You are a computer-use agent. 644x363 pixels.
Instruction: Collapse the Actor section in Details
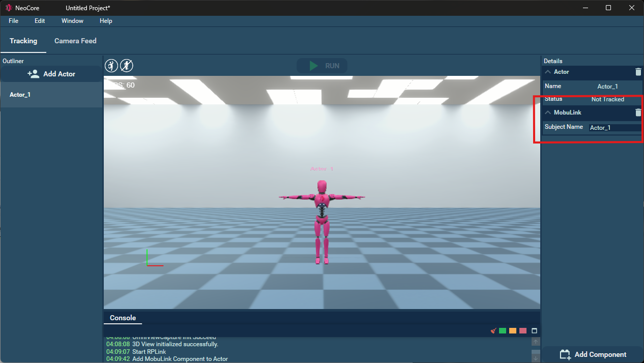tap(548, 72)
